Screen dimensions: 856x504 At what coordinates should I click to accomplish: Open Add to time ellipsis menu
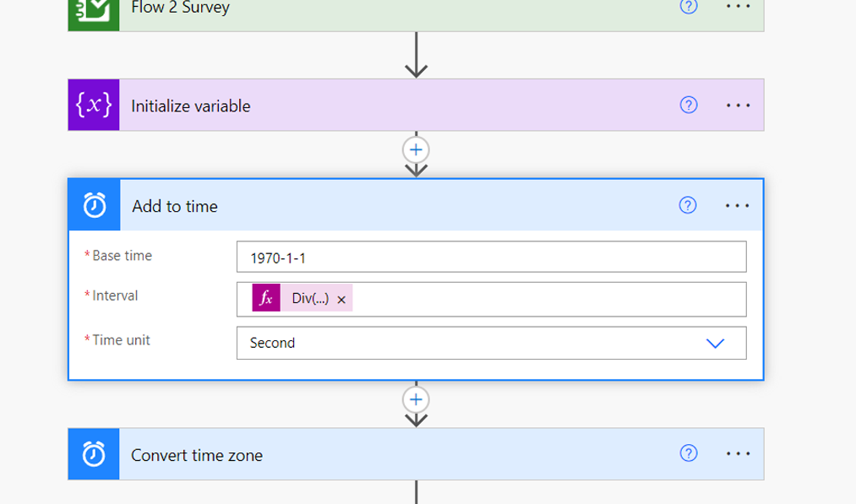pyautogui.click(x=737, y=205)
